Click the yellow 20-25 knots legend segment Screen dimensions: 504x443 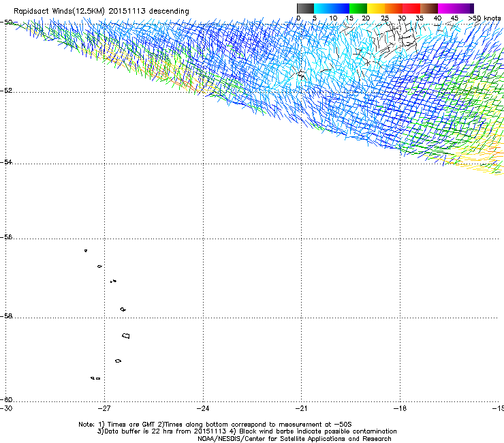coord(376,8)
